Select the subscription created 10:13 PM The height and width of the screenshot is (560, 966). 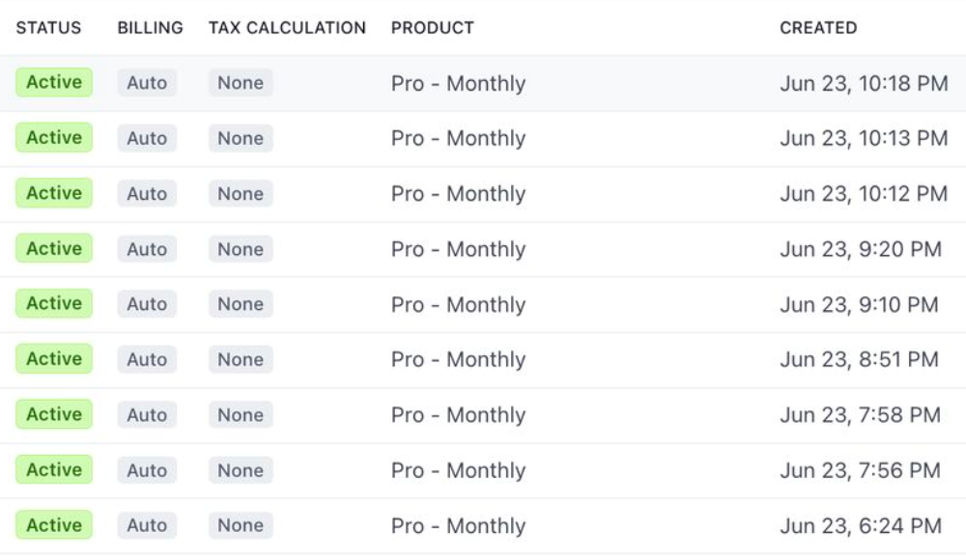point(864,139)
